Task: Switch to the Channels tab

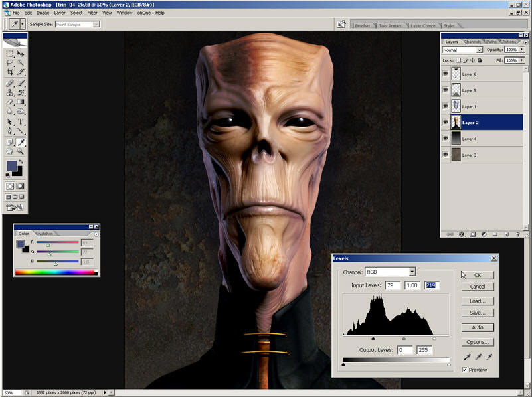Action: point(472,42)
